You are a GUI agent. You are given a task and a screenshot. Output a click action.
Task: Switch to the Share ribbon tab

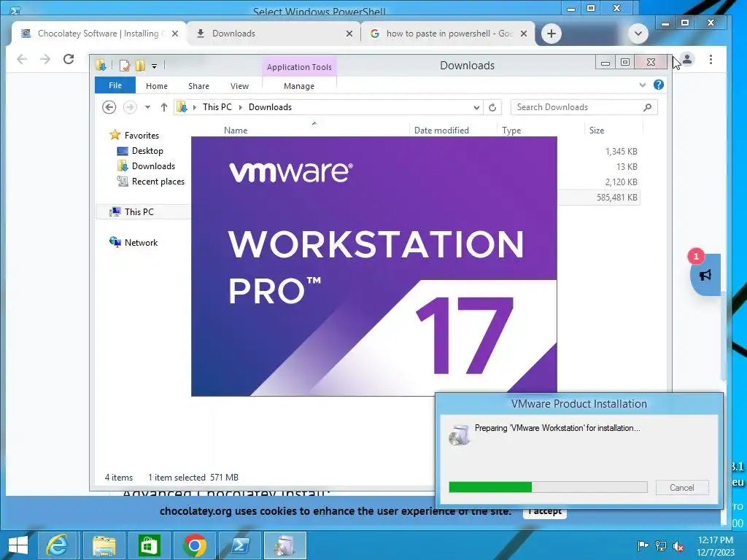point(198,86)
